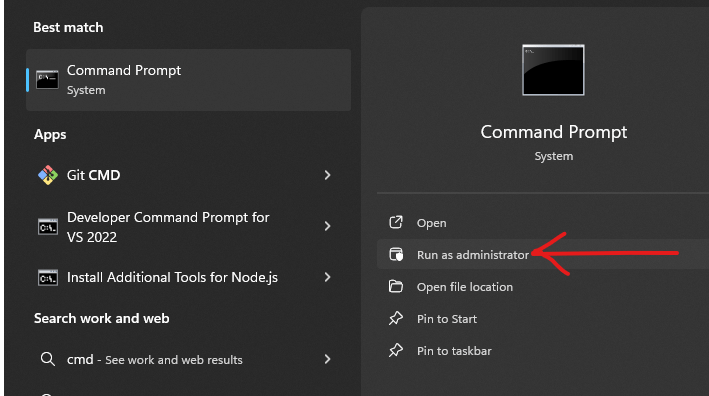Click the Developer Command Prompt icon
Viewport: 709px width, 396px height.
pos(47,227)
